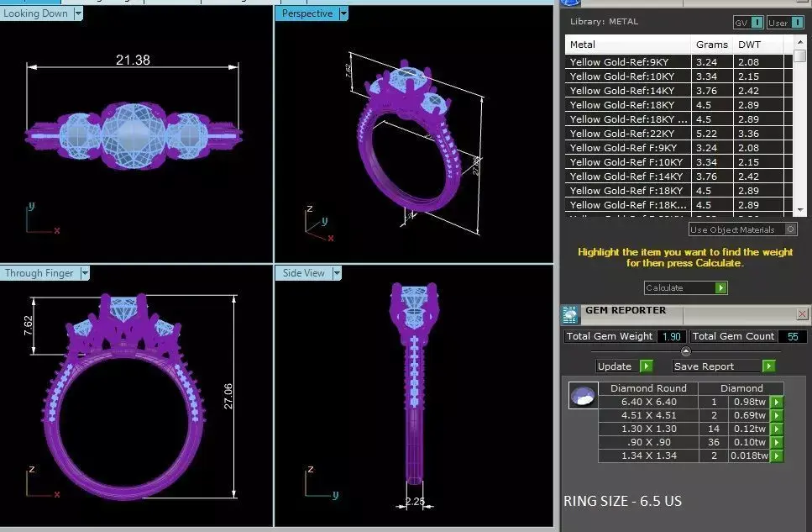Enable Use Object Materials option
812x532 pixels.
click(x=790, y=229)
